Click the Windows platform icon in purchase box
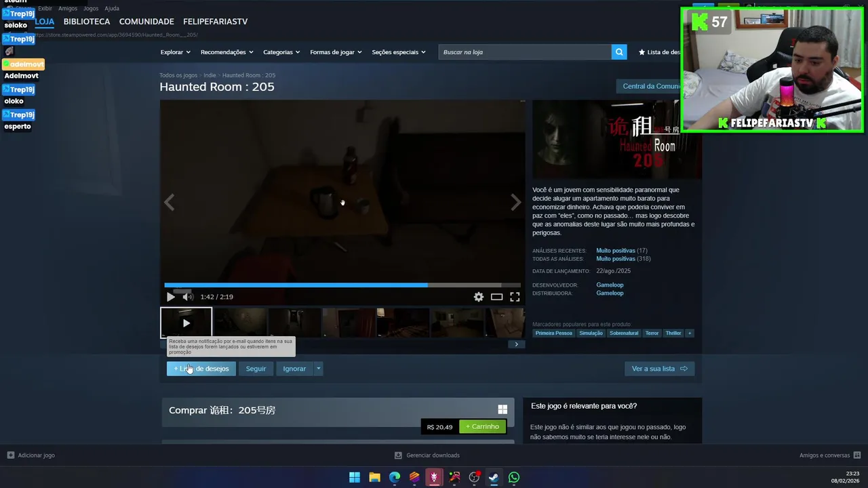This screenshot has height=488, width=868. click(x=502, y=409)
